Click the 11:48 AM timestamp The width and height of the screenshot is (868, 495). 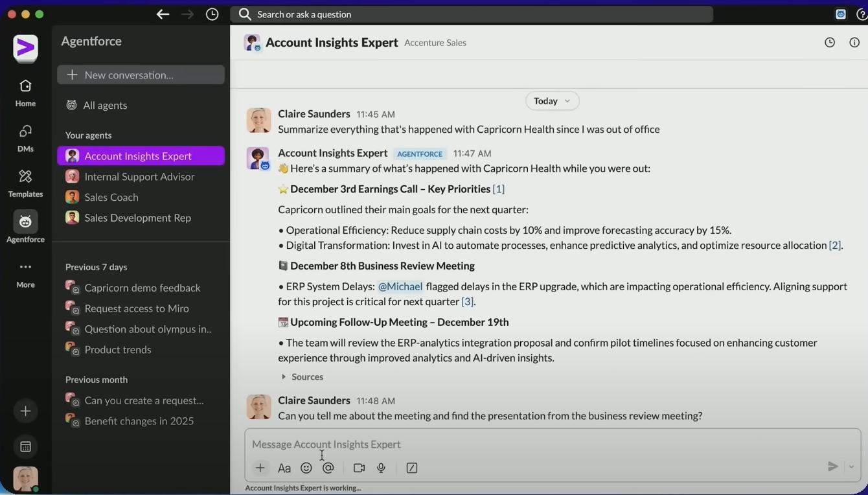[376, 401]
